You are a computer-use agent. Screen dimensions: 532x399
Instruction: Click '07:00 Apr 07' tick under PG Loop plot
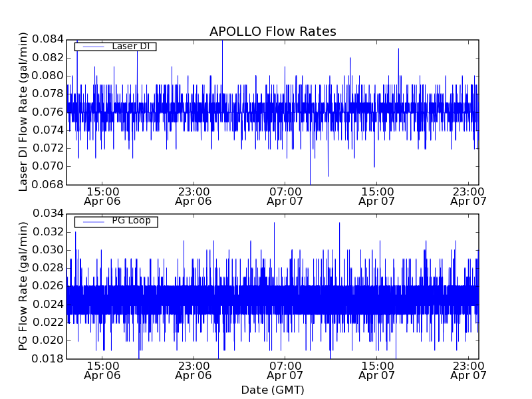tap(285, 371)
